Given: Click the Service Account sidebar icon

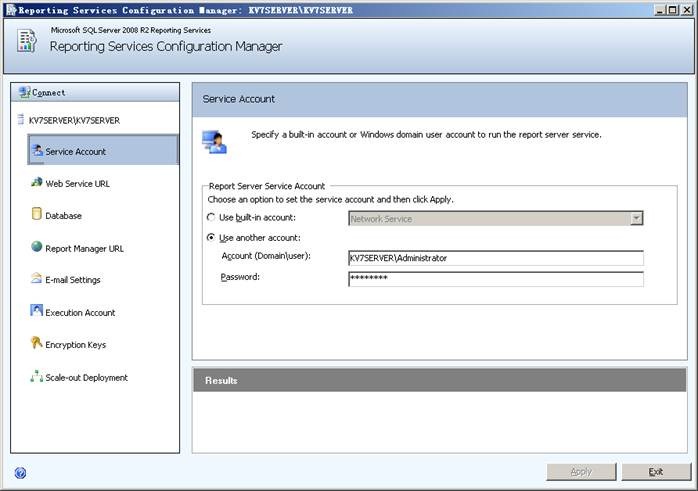Looking at the screenshot, I should tap(37, 151).
